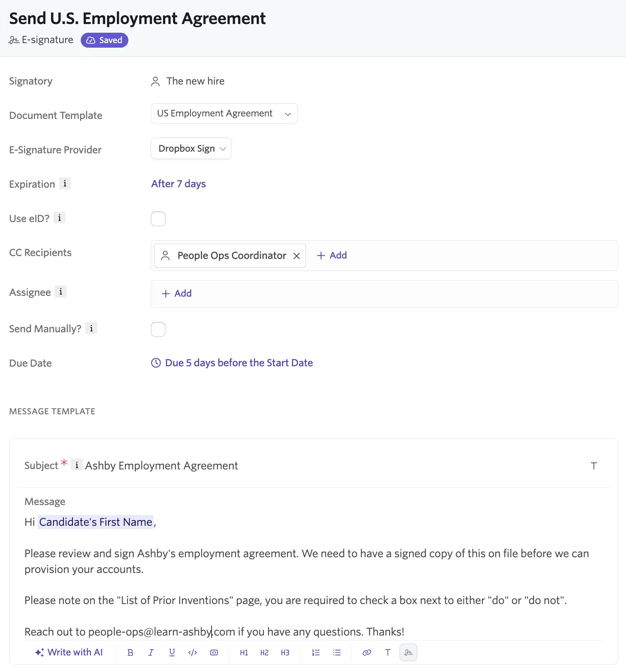The width and height of the screenshot is (626, 672).
Task: Apply italic formatting in toolbar
Action: click(x=151, y=653)
